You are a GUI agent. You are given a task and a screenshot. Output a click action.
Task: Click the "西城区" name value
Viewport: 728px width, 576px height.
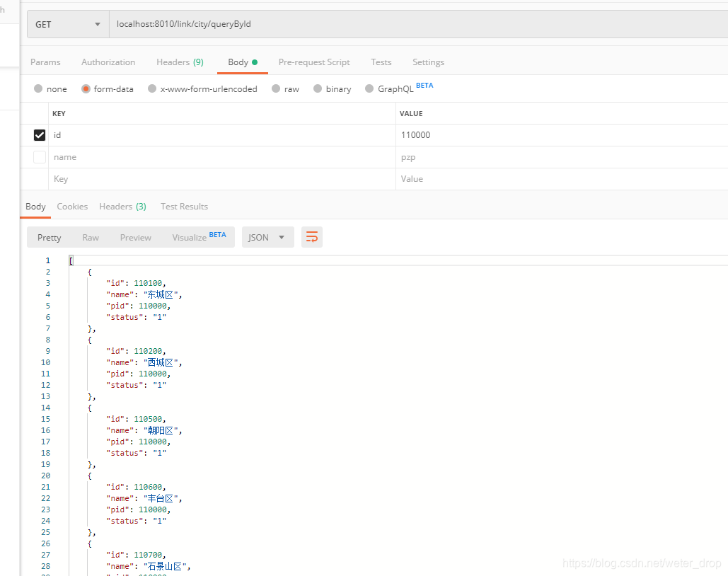(x=160, y=362)
